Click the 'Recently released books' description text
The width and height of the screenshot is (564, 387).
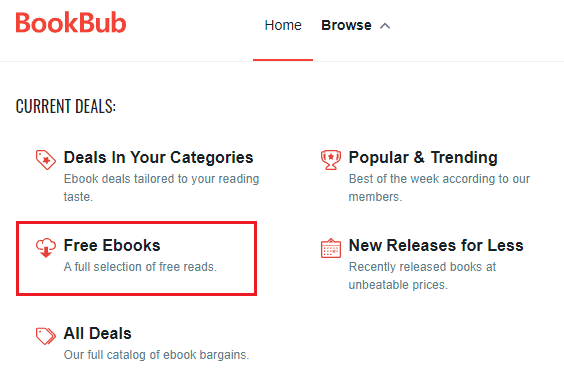click(422, 276)
